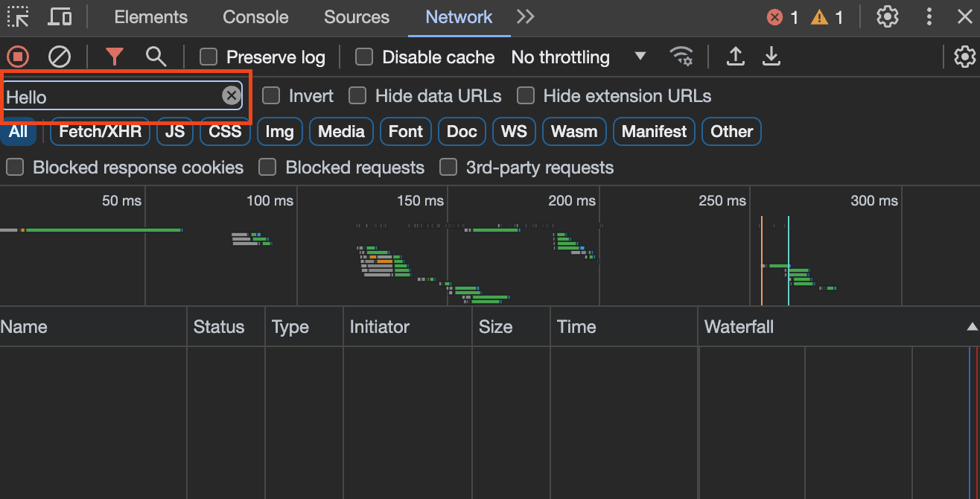
Task: Enable Preserve log checkbox
Action: click(209, 57)
